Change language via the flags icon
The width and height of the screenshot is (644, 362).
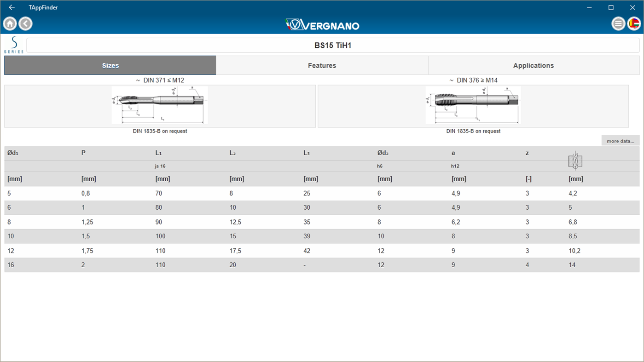pos(634,23)
